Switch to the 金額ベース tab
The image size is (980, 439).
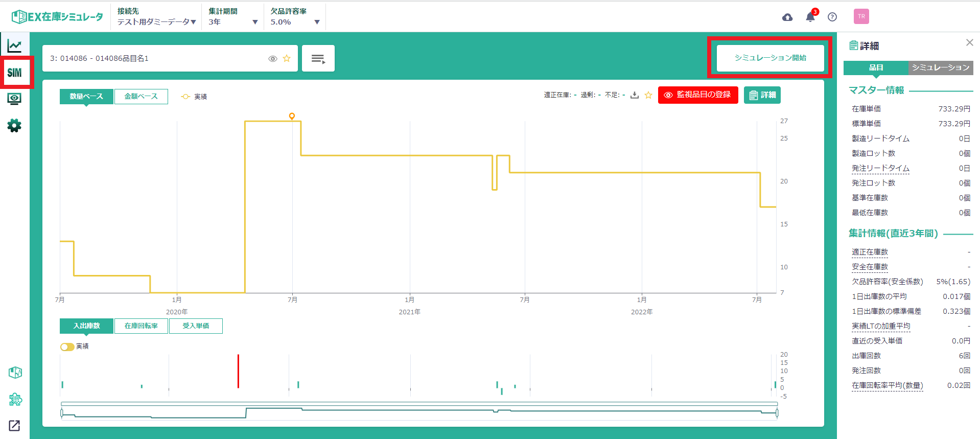[x=141, y=97]
